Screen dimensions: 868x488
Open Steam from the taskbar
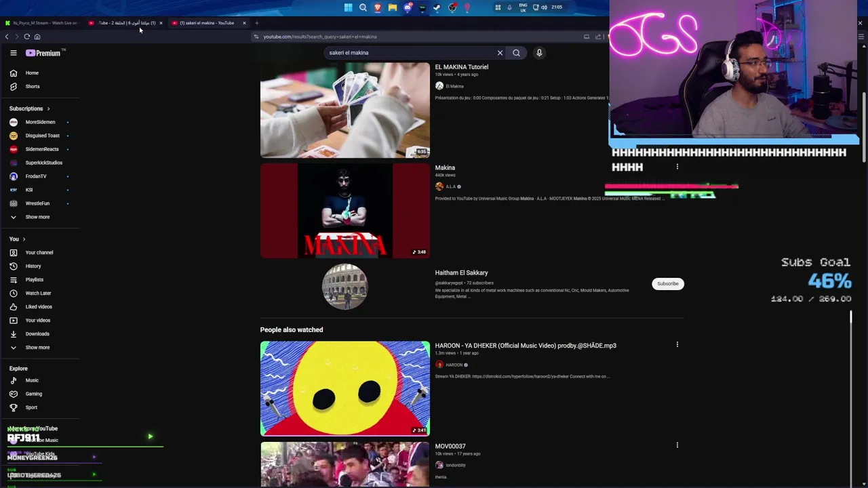pyautogui.click(x=437, y=7)
